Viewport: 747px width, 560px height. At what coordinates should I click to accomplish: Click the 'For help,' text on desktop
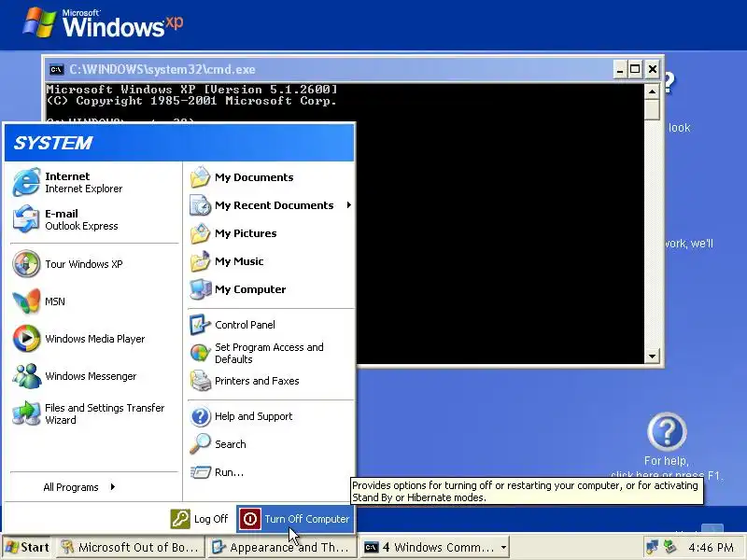[x=666, y=461]
